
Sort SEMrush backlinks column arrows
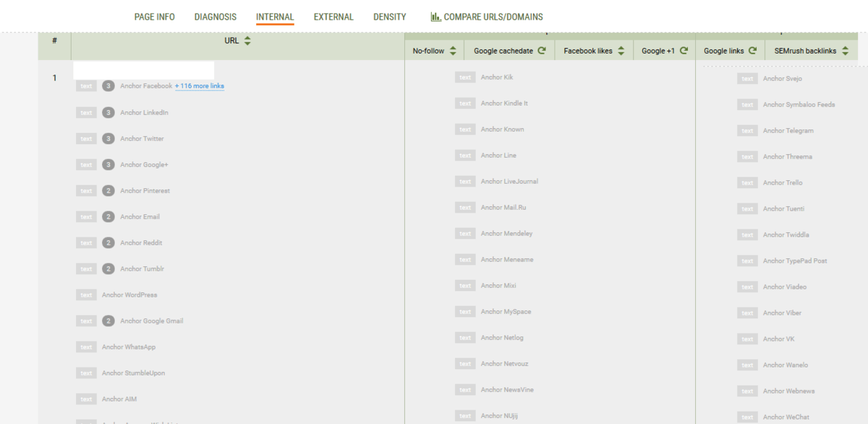click(x=845, y=51)
